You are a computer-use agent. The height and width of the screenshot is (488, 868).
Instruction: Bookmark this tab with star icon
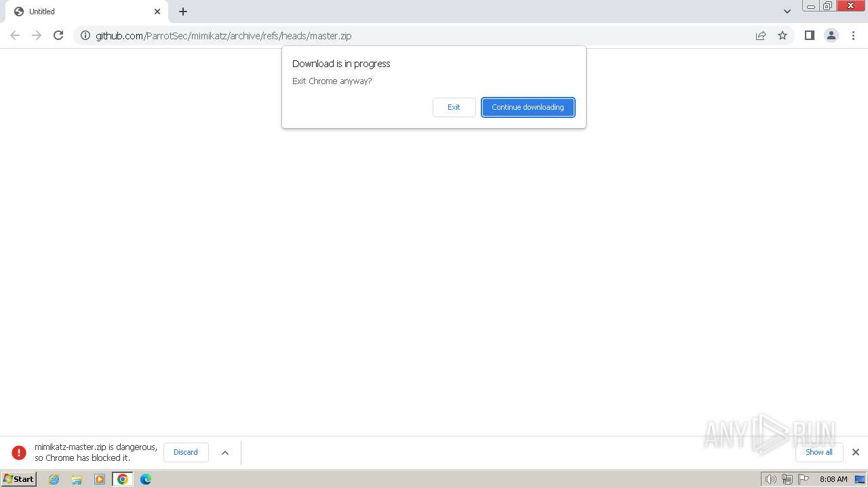(x=783, y=35)
